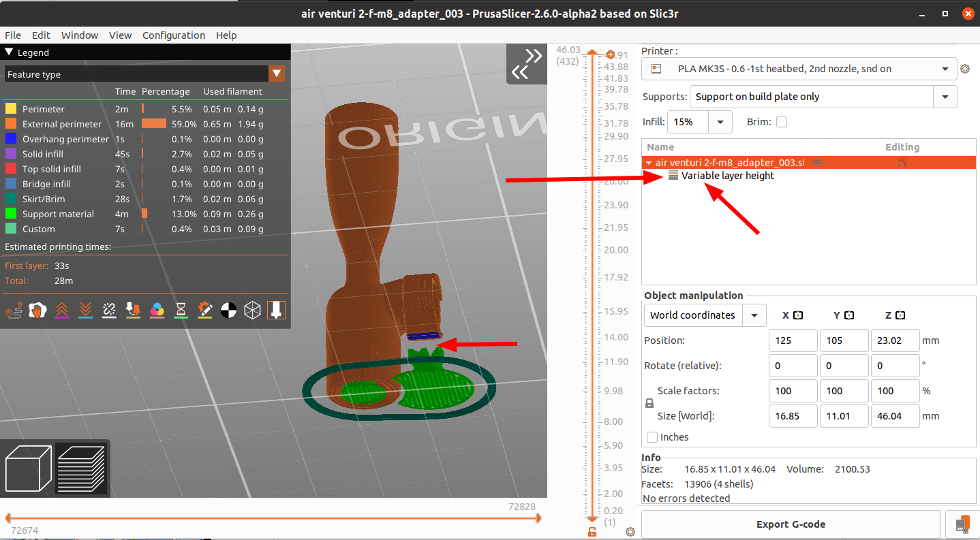Image resolution: width=980 pixels, height=540 pixels.
Task: Toggle retractions display icon
Action: pyautogui.click(x=63, y=310)
